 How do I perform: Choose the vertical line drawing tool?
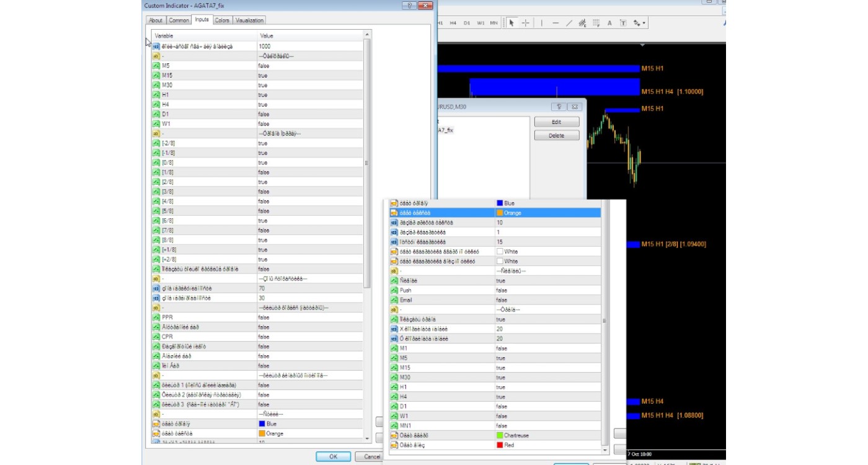(x=541, y=23)
